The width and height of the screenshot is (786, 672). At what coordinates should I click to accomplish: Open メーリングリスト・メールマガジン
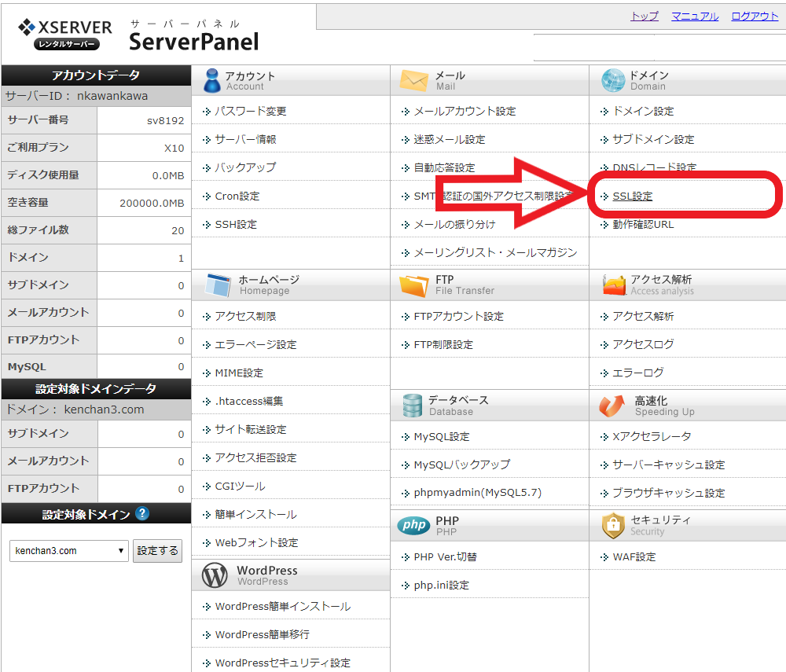pos(495,252)
